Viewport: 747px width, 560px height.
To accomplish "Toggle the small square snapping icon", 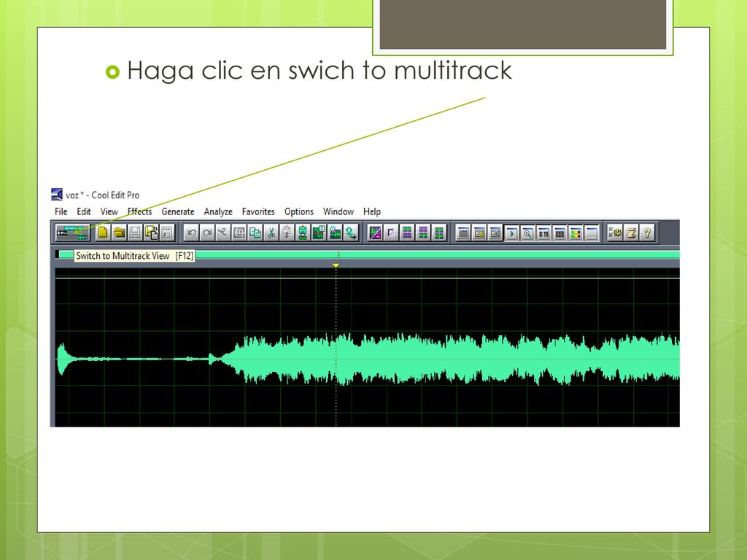I will 391,233.
